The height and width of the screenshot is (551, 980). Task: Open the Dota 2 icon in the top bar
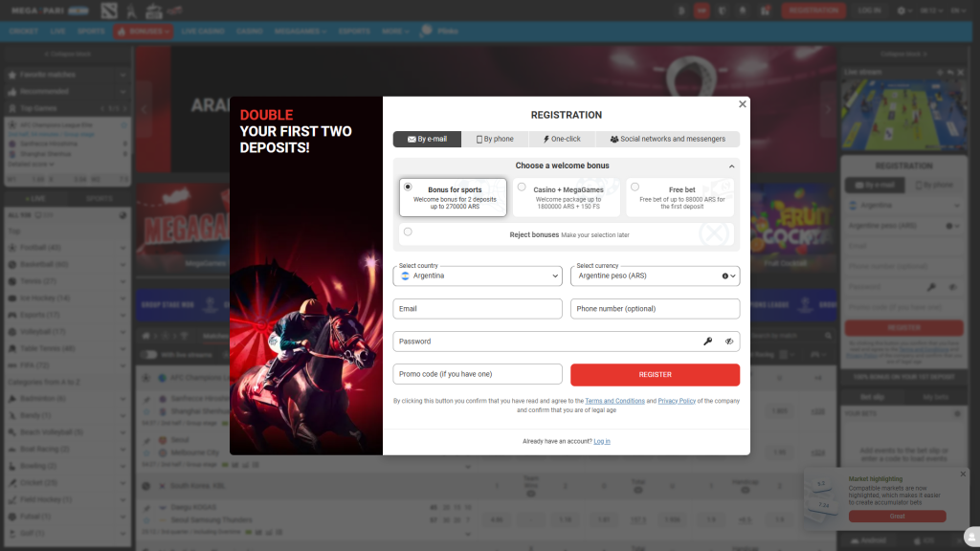click(x=108, y=10)
